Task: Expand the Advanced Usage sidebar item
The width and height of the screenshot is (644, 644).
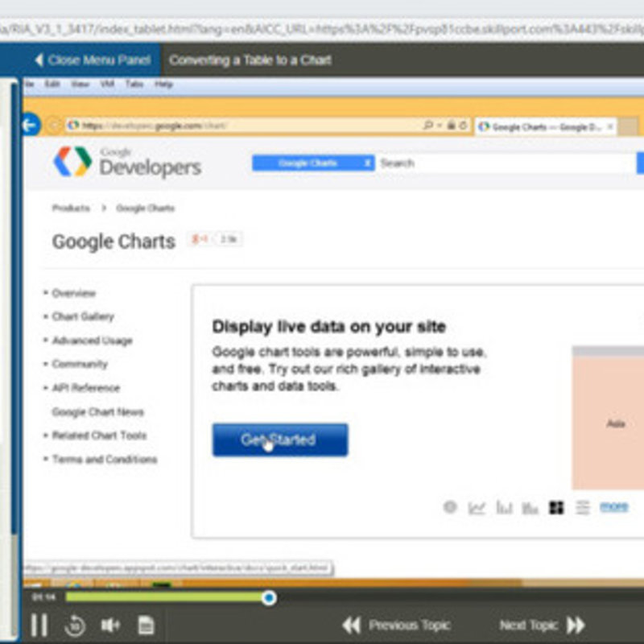Action: [x=92, y=341]
